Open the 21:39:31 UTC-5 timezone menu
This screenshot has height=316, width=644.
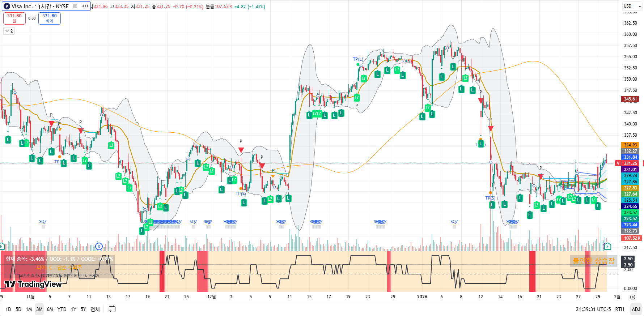tap(593, 309)
